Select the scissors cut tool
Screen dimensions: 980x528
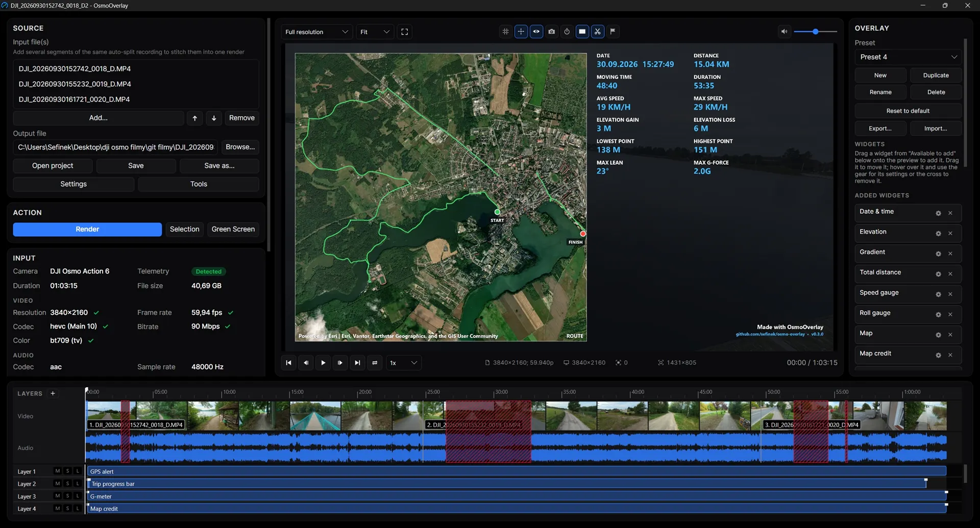tap(597, 32)
